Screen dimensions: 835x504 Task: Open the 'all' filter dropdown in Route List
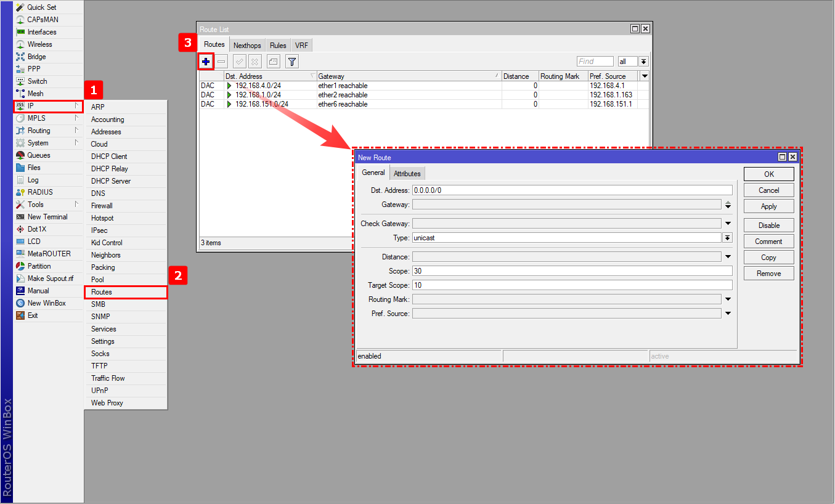coord(643,62)
